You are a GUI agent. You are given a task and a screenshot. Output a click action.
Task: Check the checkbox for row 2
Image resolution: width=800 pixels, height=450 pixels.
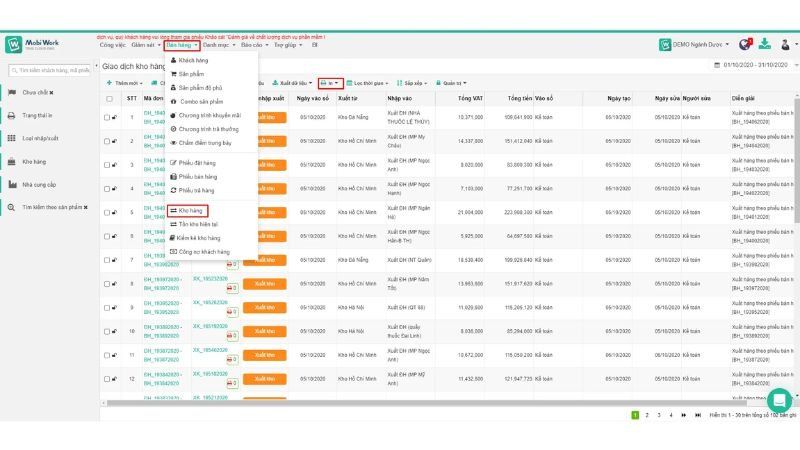pos(107,141)
